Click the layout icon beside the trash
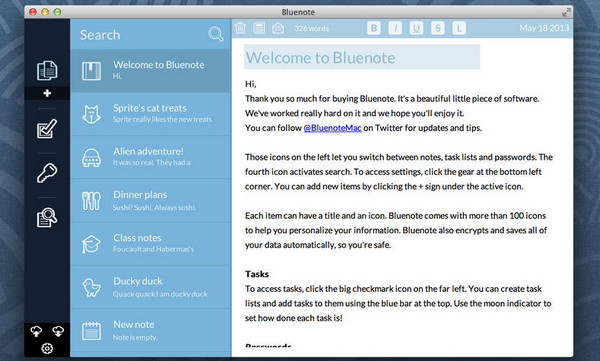 click(x=259, y=28)
